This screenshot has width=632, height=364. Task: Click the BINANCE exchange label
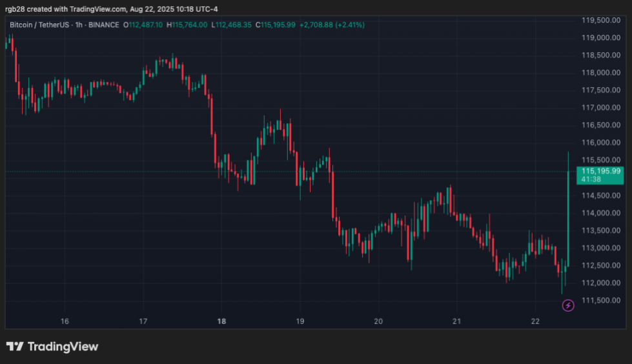[103, 25]
